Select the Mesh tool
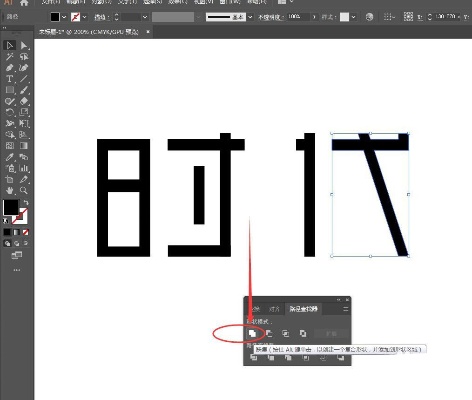The width and height of the screenshot is (472, 400). (10, 146)
